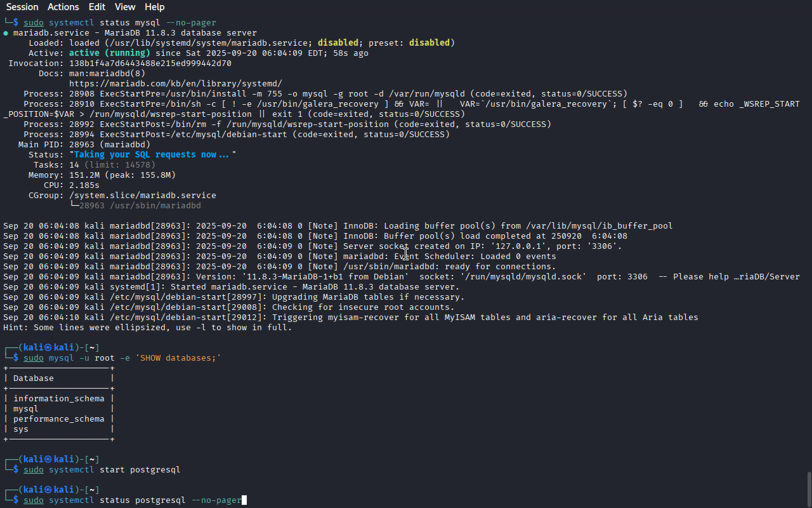Click the Process 28994 debian-start line

237,135
